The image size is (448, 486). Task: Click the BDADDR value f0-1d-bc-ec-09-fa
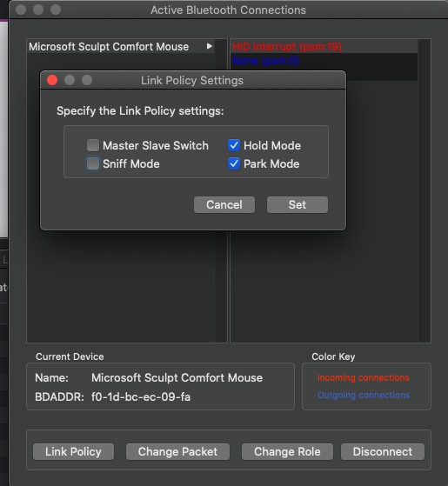click(x=141, y=396)
